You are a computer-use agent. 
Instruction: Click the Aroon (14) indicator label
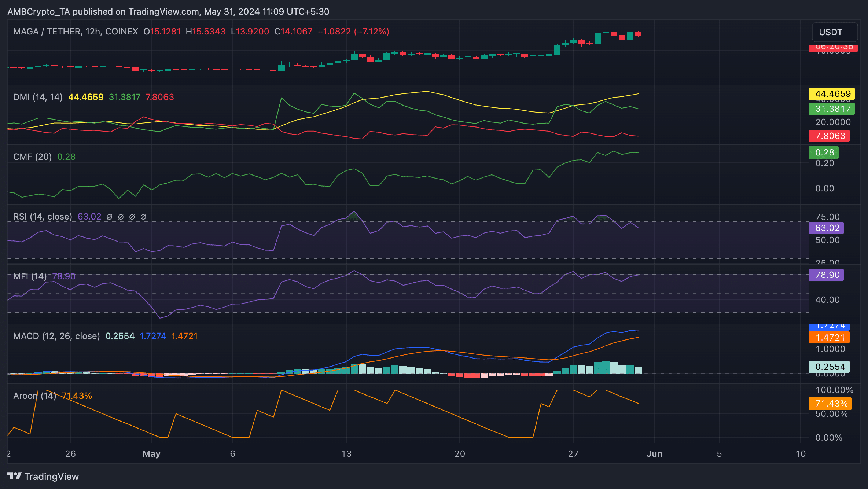pos(34,396)
